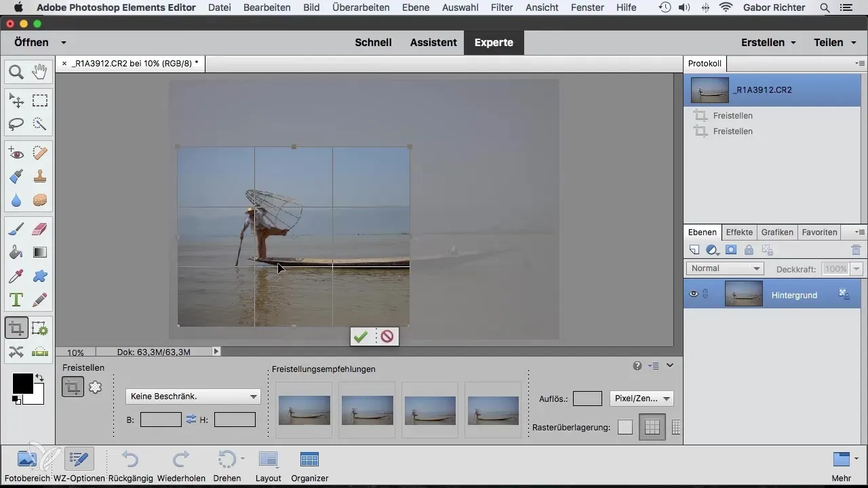Screen dimensions: 868x488
Task: Confirm the crop with green checkmark
Action: [361, 336]
